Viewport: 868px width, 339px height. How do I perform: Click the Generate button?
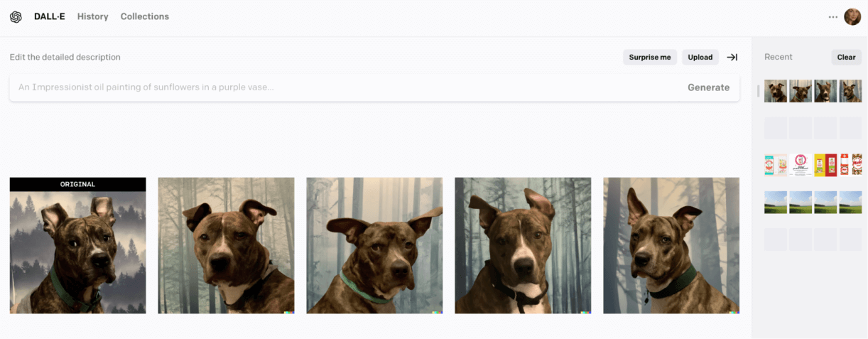point(708,87)
